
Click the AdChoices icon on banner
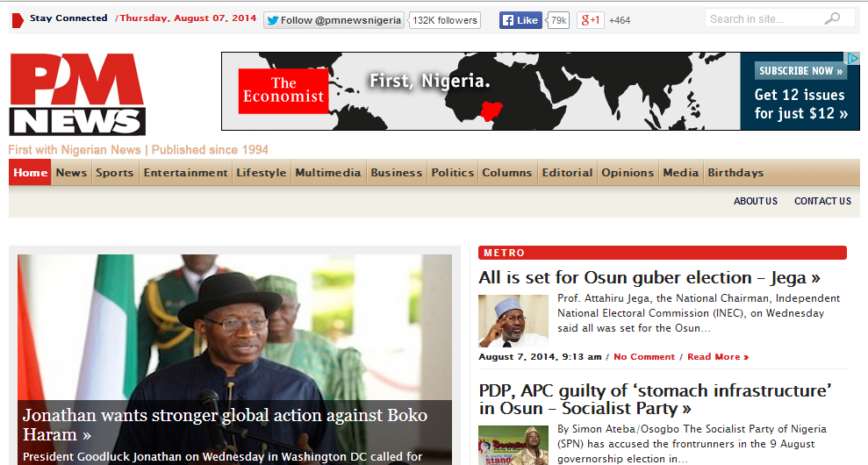(x=852, y=58)
